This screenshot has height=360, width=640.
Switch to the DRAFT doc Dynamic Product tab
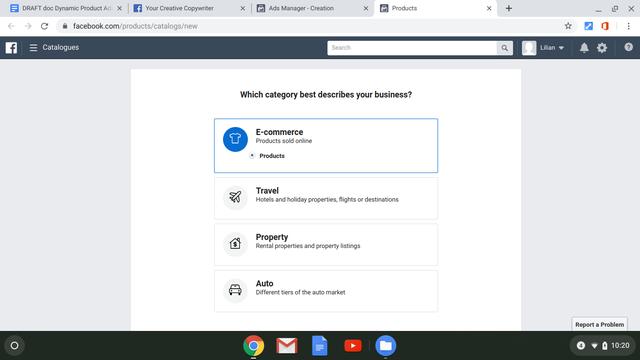point(66,8)
